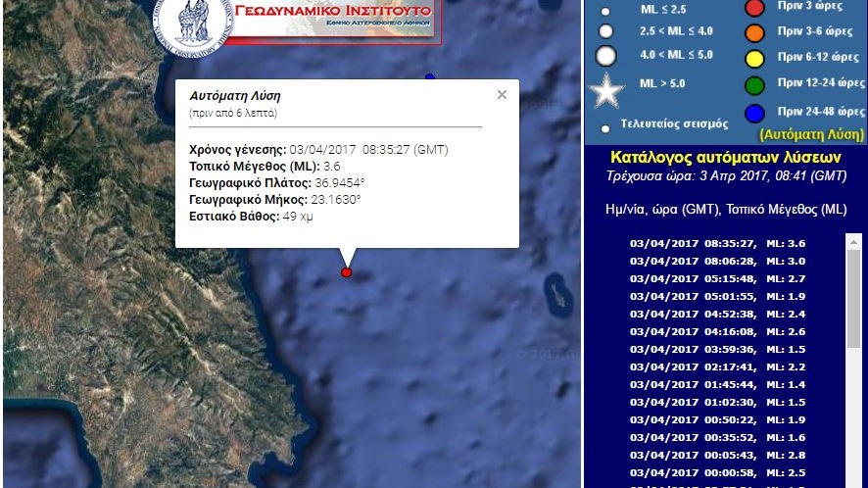
Task: Click the Ημ/νία, ώρα (GMT) column header
Action: coord(662,210)
